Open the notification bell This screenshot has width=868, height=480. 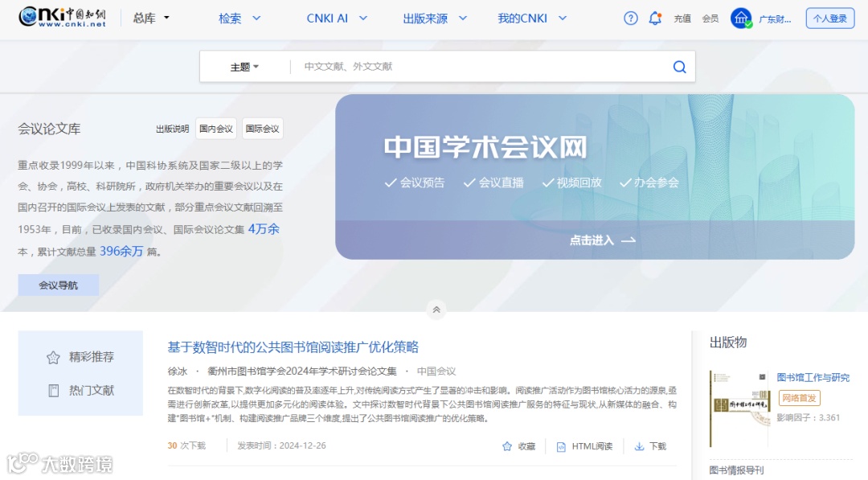(655, 18)
